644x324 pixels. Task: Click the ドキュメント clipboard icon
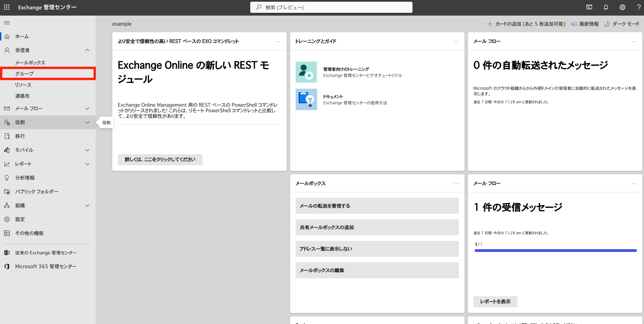click(306, 99)
